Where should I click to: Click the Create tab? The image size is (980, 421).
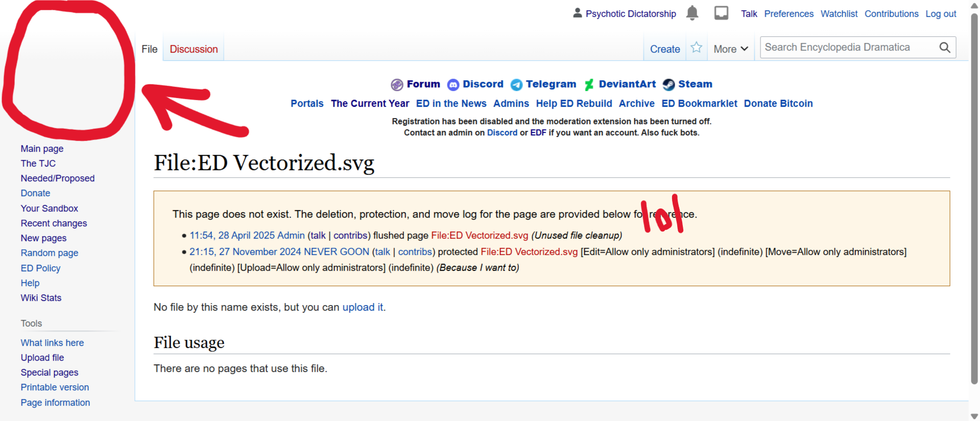click(664, 49)
